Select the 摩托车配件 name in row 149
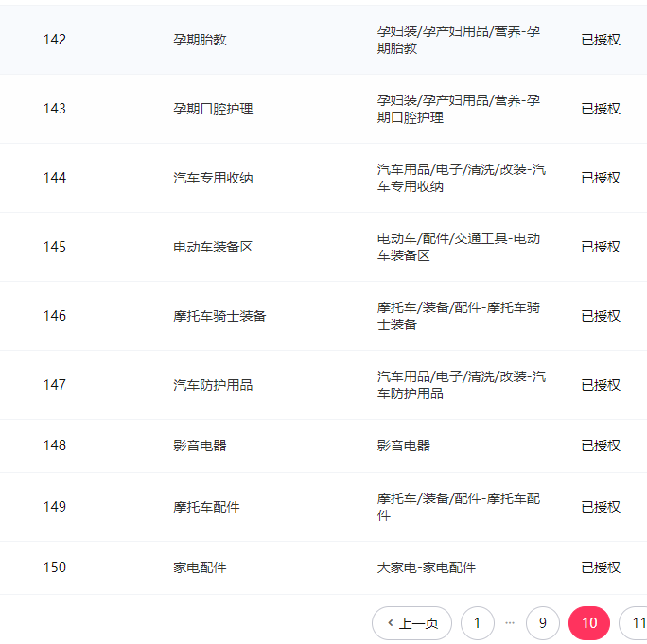 pos(206,507)
